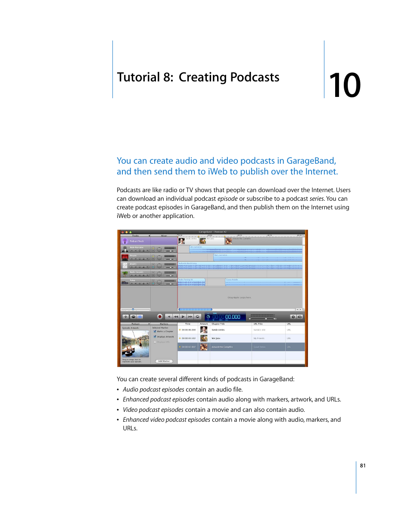
Task: Click the master volume slider
Action: [263, 318]
